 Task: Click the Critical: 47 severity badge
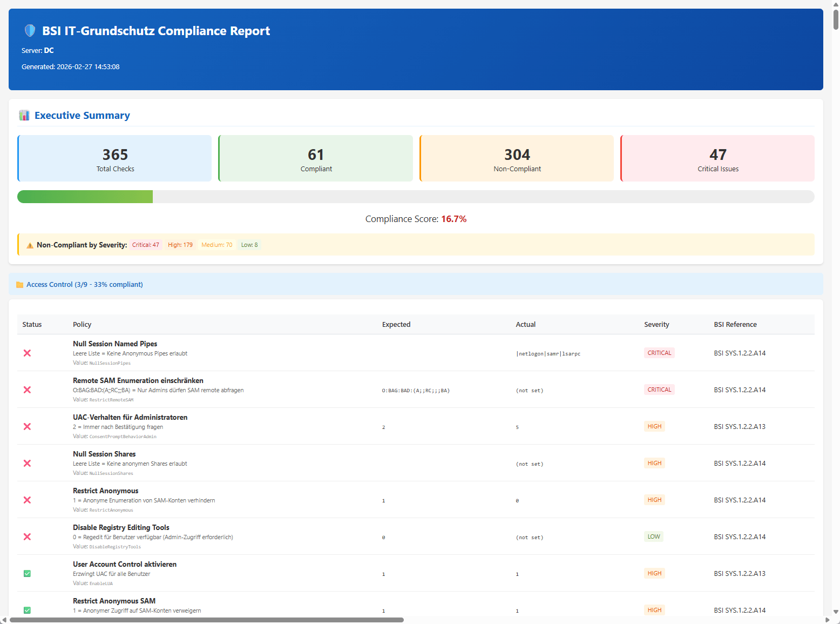click(x=146, y=245)
